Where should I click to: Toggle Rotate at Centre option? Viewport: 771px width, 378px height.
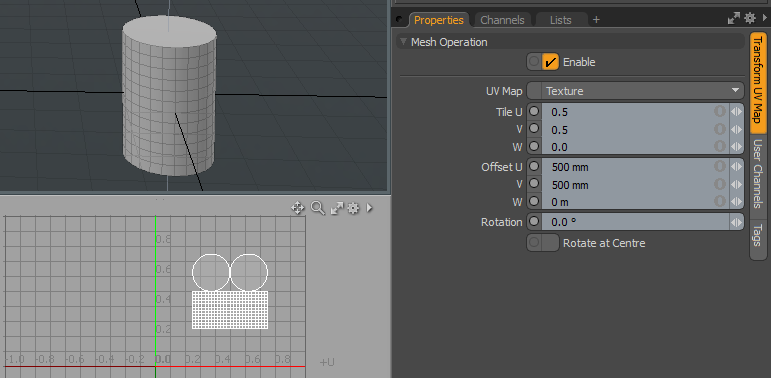pyautogui.click(x=543, y=243)
